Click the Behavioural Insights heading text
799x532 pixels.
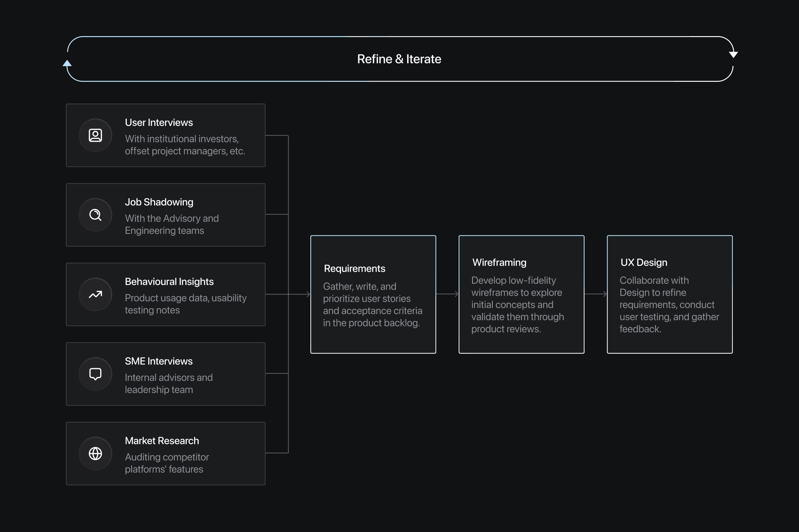169,281
